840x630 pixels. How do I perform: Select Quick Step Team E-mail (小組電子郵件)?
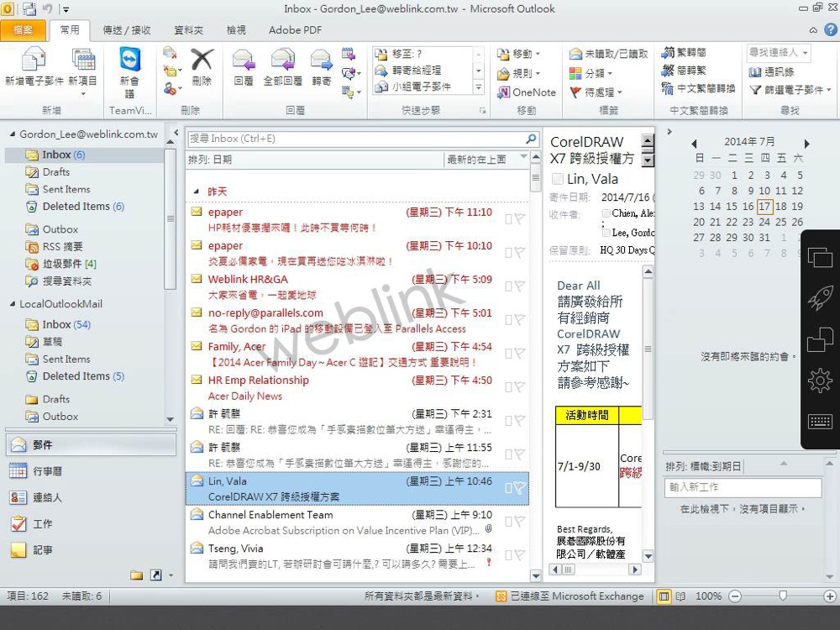click(x=423, y=87)
